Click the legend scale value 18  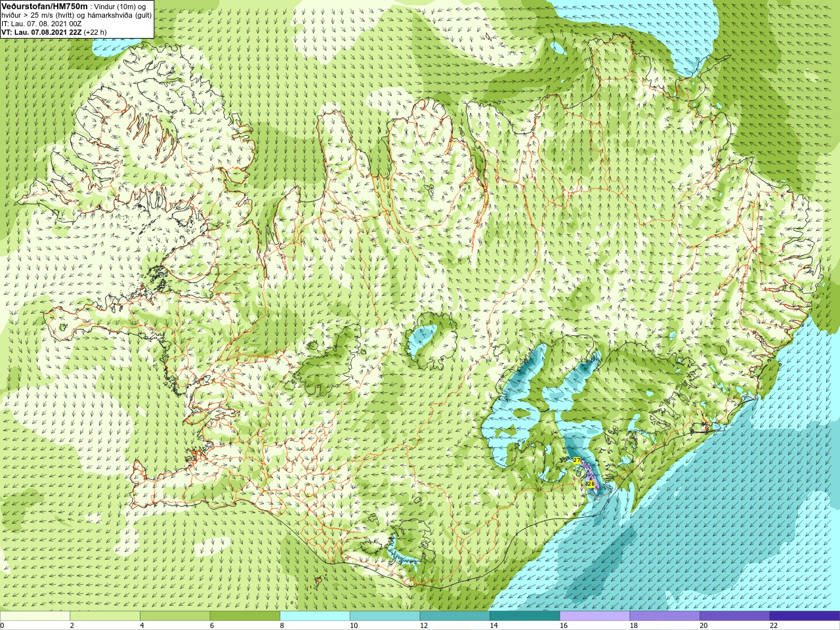tap(633, 625)
